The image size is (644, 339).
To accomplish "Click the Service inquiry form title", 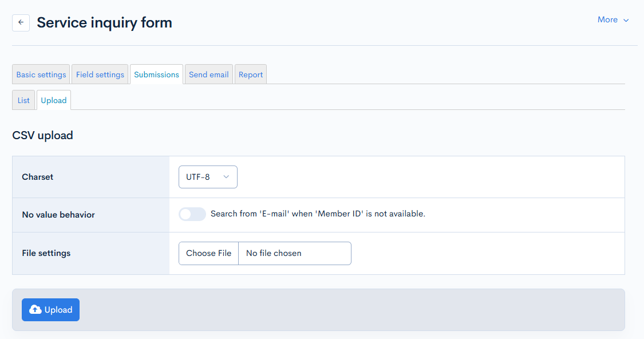I will [x=104, y=22].
